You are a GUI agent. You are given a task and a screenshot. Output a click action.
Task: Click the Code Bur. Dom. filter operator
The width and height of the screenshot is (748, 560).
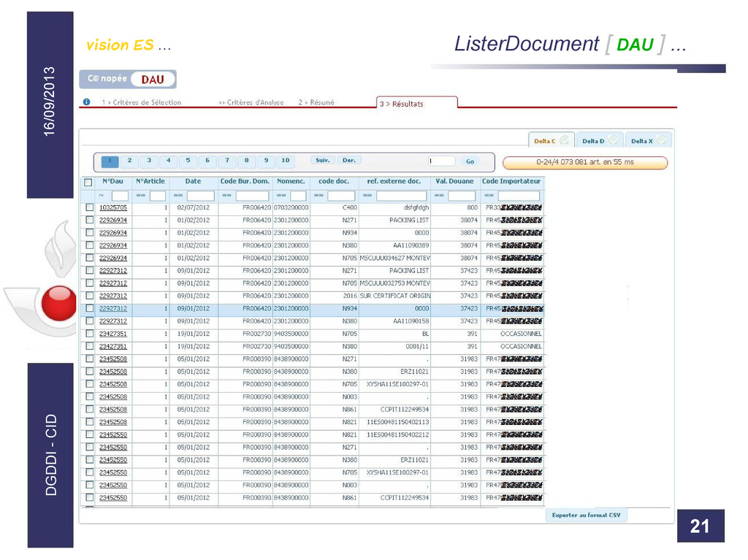click(226, 196)
